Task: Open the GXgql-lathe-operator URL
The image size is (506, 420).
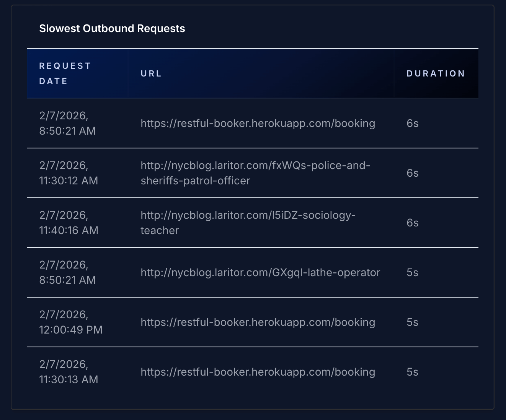Action: 260,272
